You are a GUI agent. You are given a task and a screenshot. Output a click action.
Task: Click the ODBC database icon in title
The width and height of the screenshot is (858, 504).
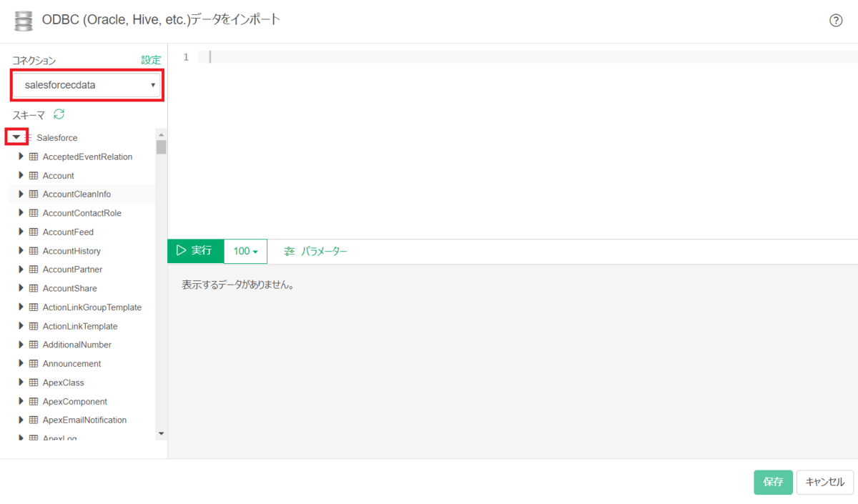point(24,20)
